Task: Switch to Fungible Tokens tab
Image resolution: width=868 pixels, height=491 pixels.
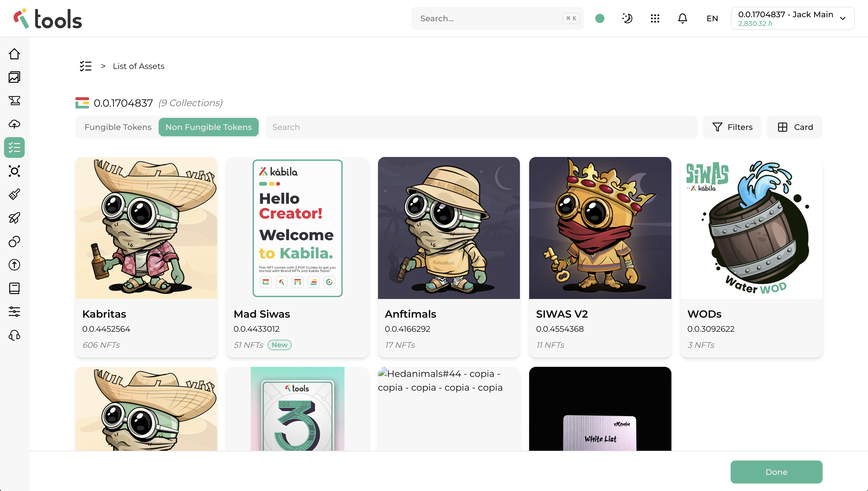Action: pyautogui.click(x=118, y=127)
